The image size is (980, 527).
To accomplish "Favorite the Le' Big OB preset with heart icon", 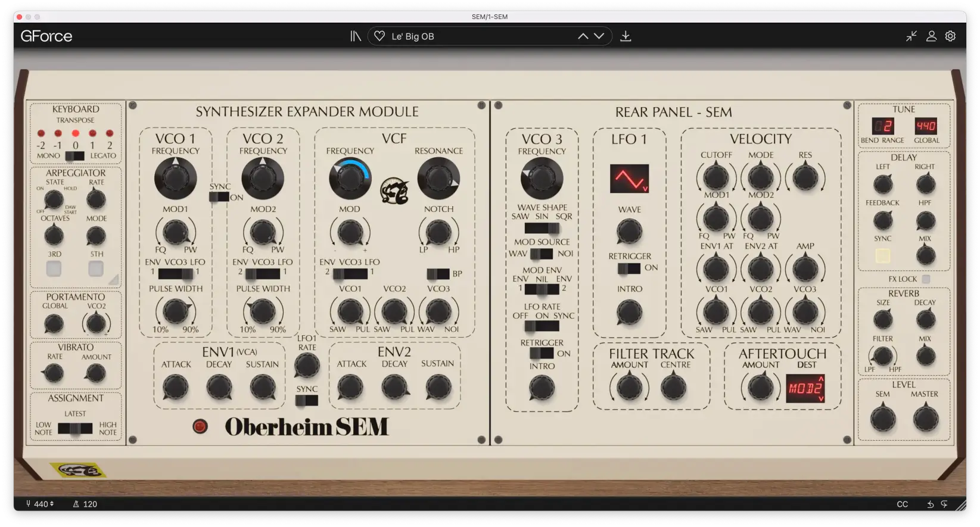I will [x=379, y=36].
